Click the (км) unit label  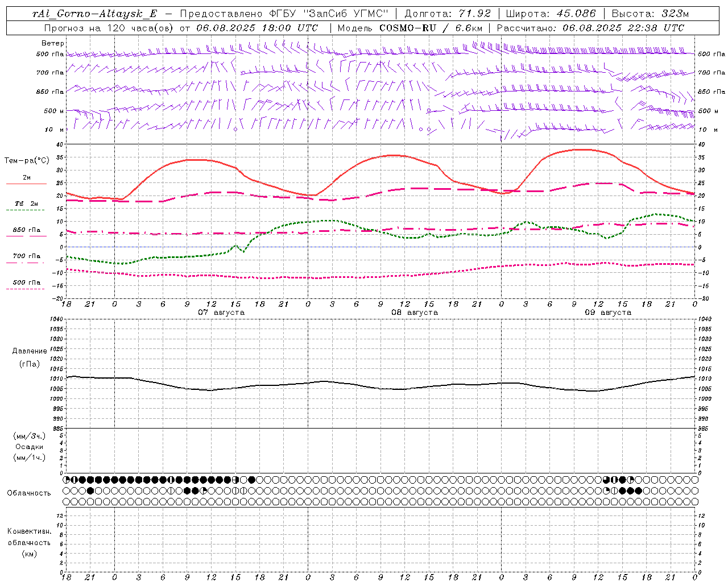tap(30, 554)
